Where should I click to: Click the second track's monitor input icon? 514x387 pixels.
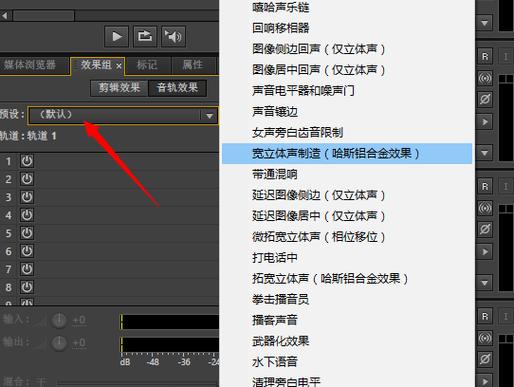(485, 208)
